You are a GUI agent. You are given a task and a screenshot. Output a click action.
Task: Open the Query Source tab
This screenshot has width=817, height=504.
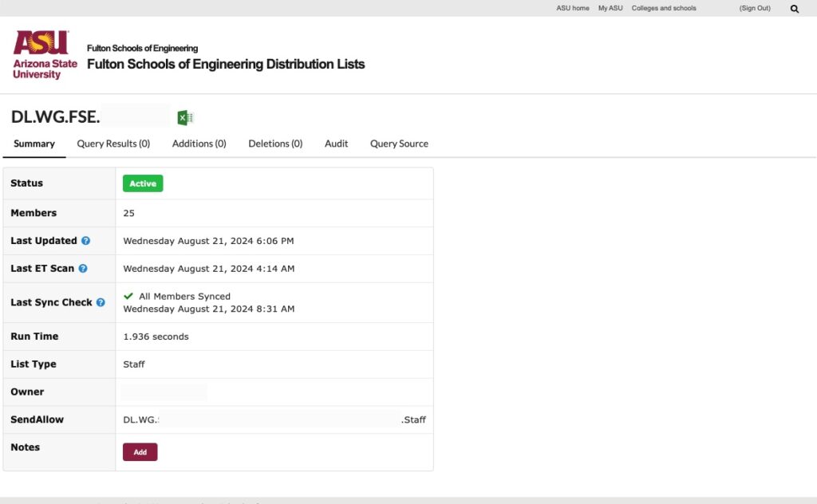coord(398,144)
